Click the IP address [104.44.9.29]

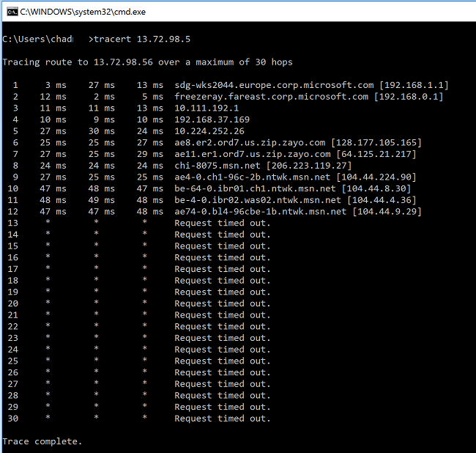tap(387, 212)
